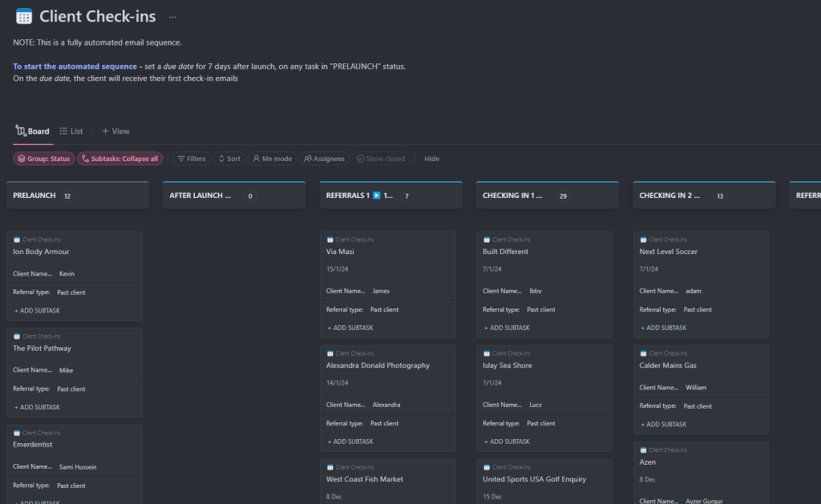Click the list icon on Via Masi card
The image size is (821, 504).
(330, 240)
